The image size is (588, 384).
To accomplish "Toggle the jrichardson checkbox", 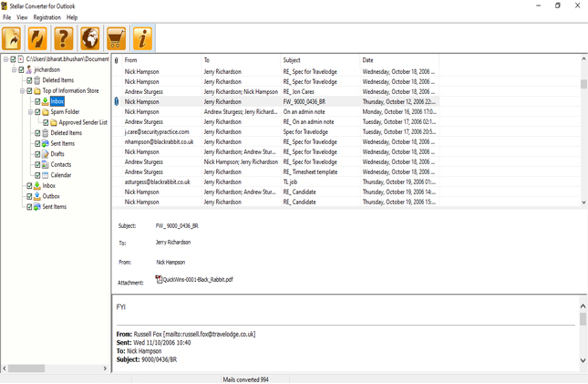I will [21, 69].
